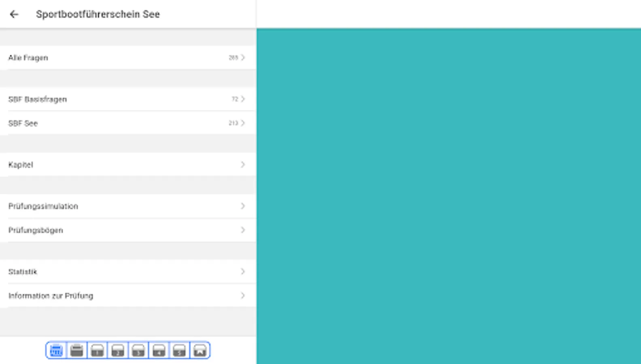This screenshot has height=364, width=641.
Task: Open Information zur Prüfung chevron
Action: 243,295
